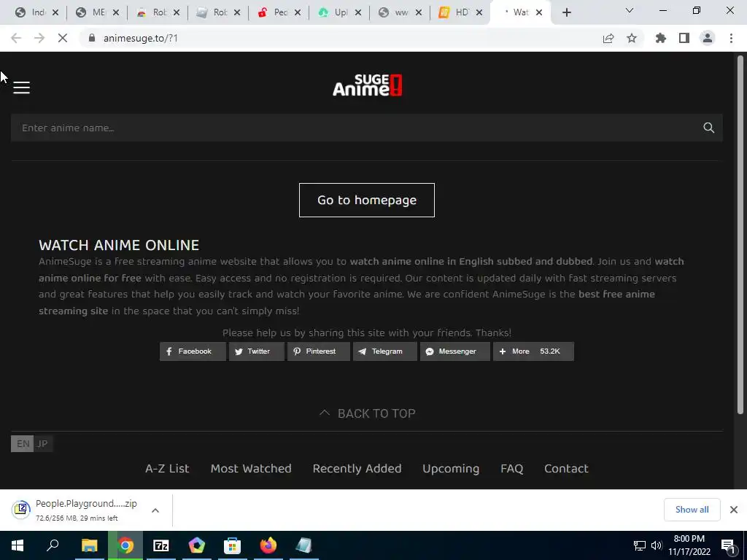Click the taskbar volume icon
Viewport: 747px width, 560px height.
pos(657,545)
